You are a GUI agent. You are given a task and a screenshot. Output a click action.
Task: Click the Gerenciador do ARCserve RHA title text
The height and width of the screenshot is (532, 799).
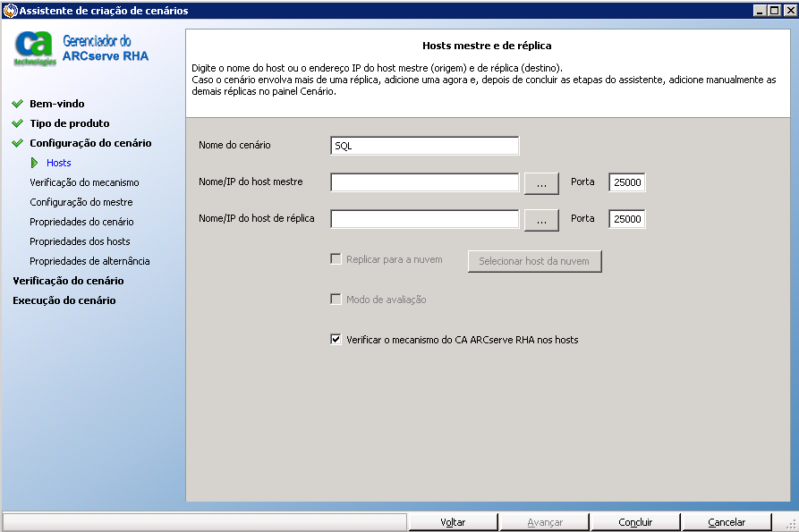click(106, 48)
